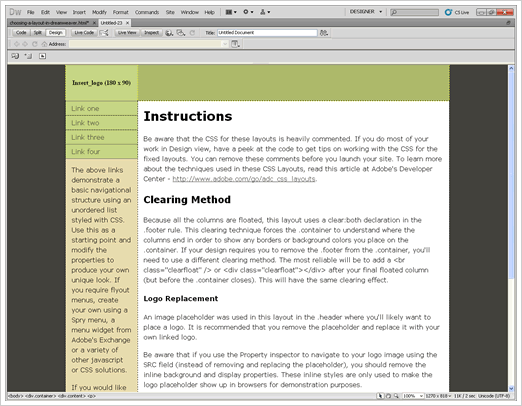Select the <body> tag in tag selector

tap(15, 396)
